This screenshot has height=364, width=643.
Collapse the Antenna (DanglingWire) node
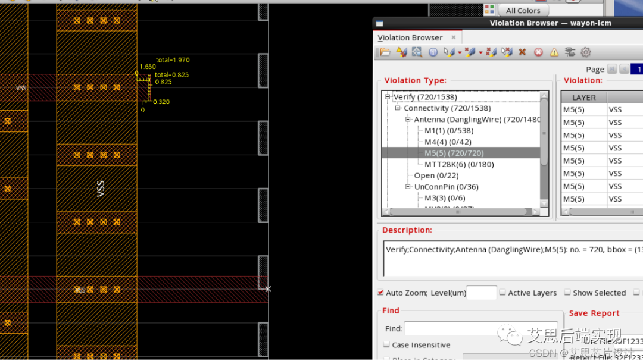[408, 120]
